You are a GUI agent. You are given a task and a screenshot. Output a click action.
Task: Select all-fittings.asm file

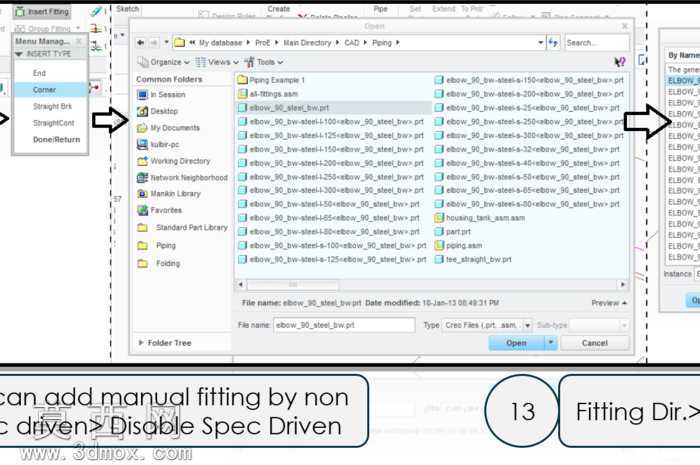point(268,94)
